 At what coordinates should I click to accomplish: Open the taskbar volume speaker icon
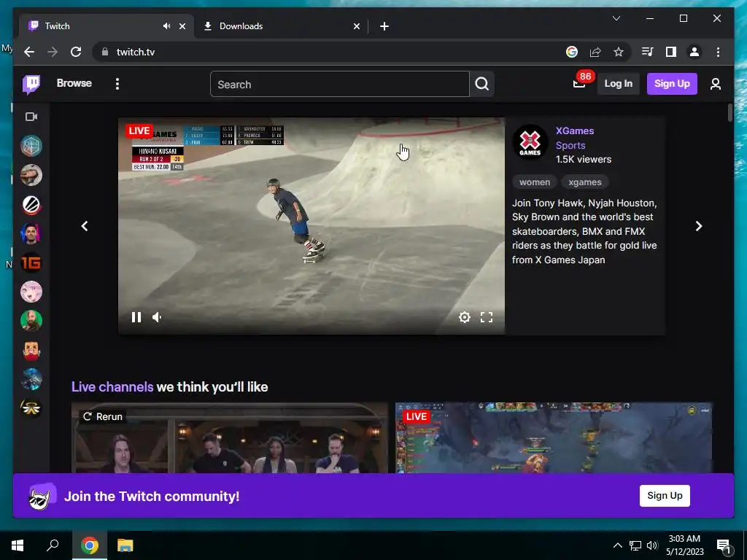652,545
